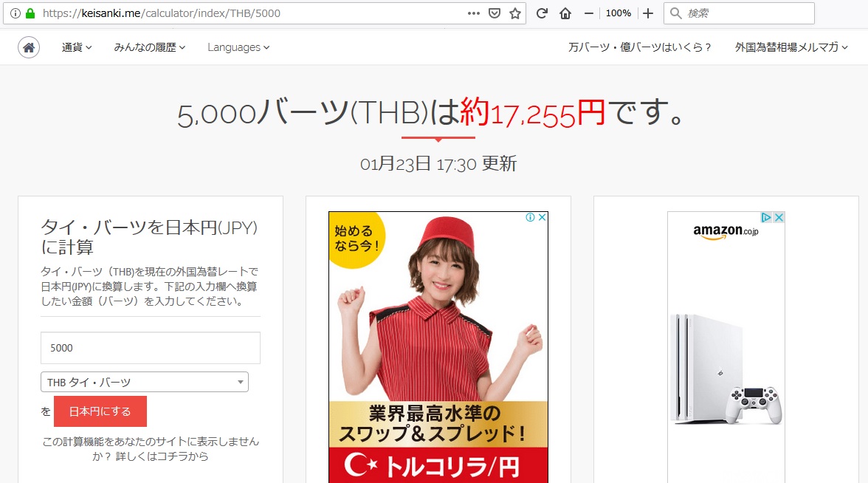
Task: Bookmark this page with the star icon
Action: click(515, 13)
